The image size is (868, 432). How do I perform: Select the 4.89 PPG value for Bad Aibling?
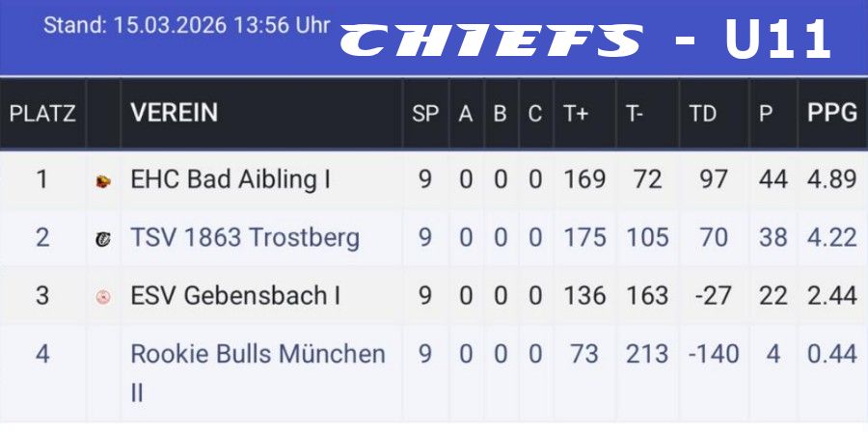point(832,179)
